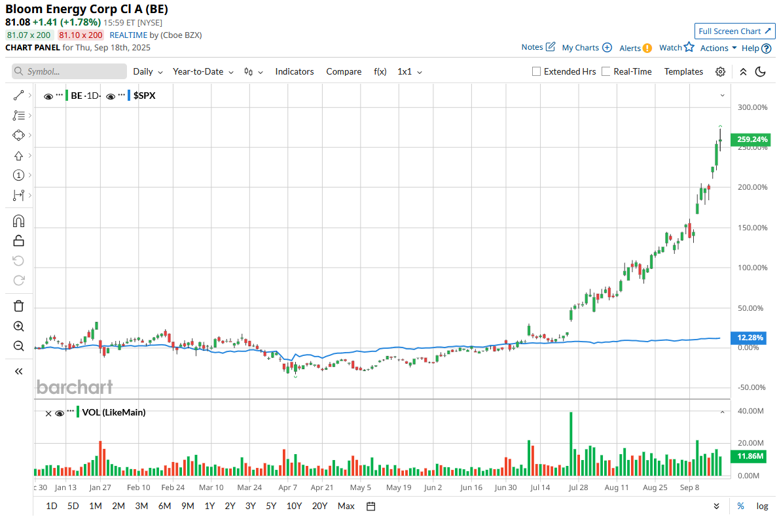Select the arrow marker tool
Screen dimensions: 777x532
(x=18, y=156)
